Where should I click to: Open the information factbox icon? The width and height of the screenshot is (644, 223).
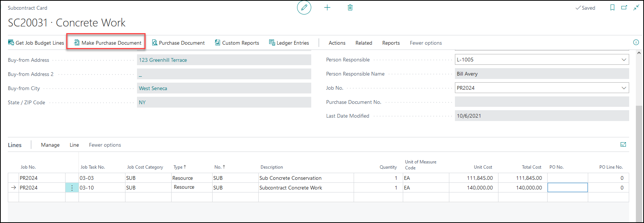636,42
